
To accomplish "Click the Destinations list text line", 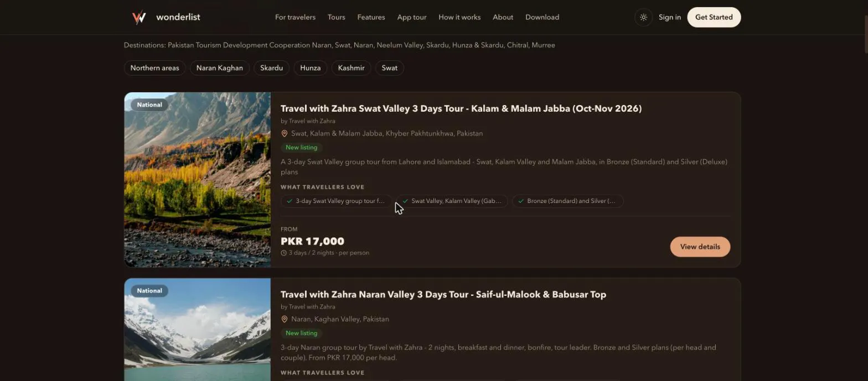I will [x=339, y=45].
